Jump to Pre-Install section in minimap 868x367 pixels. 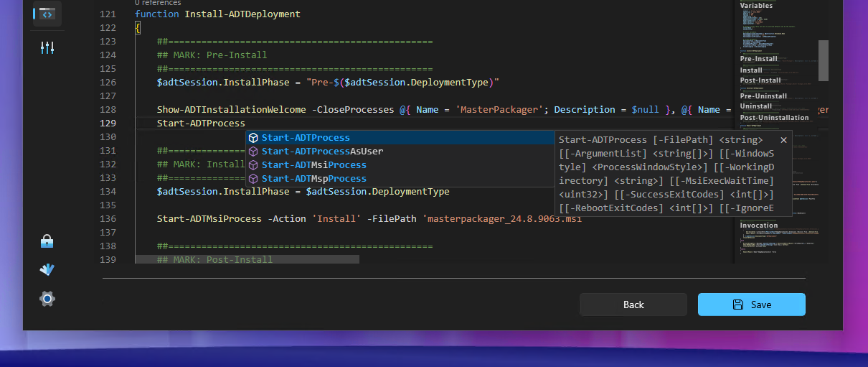tap(759, 59)
